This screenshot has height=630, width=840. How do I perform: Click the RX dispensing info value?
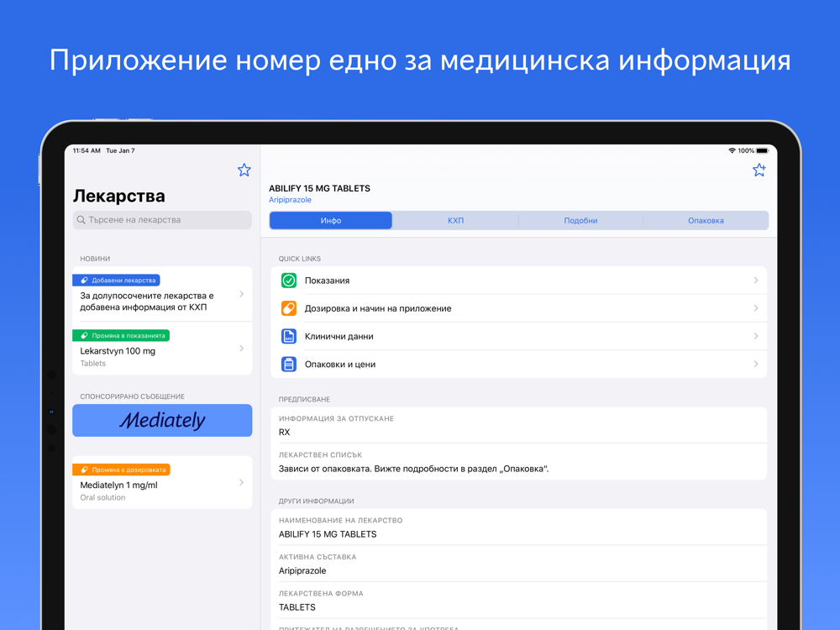[285, 433]
